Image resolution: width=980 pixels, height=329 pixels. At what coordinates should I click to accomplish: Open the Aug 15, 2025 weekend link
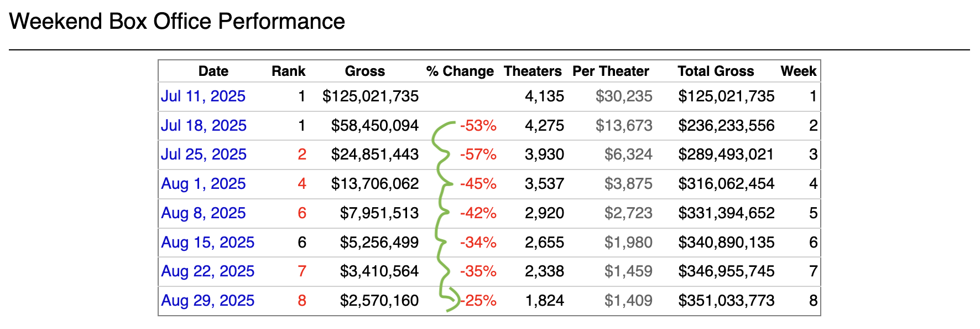click(x=207, y=243)
